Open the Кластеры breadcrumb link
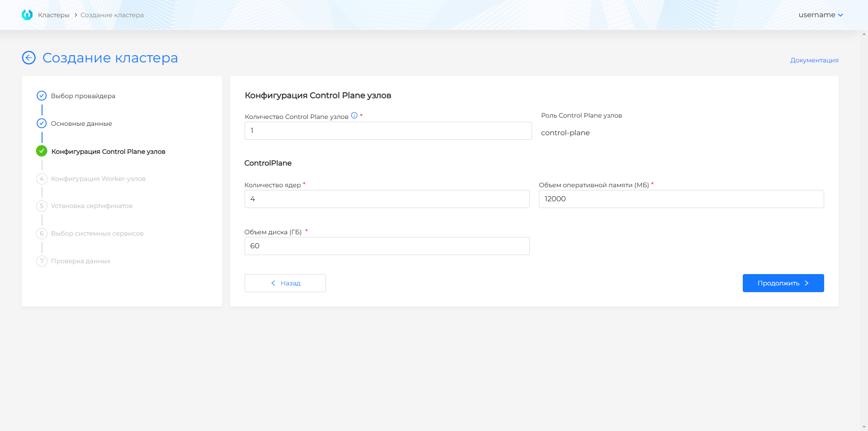Image resolution: width=868 pixels, height=431 pixels. click(53, 15)
